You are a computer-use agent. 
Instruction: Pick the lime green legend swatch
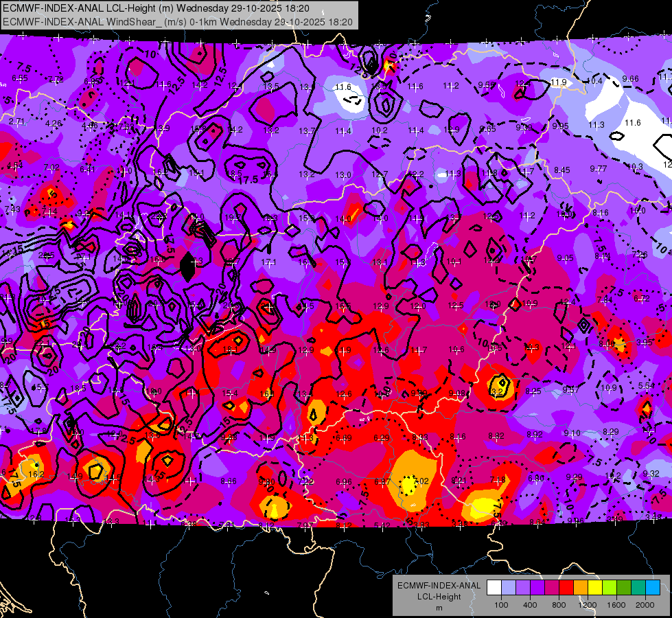coord(610,588)
